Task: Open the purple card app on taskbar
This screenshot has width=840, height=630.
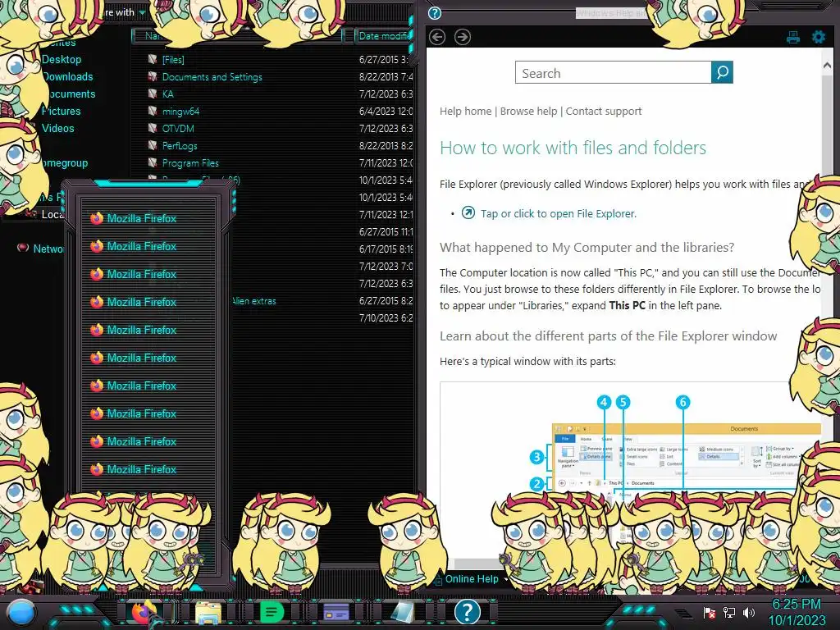Action: 336,612
